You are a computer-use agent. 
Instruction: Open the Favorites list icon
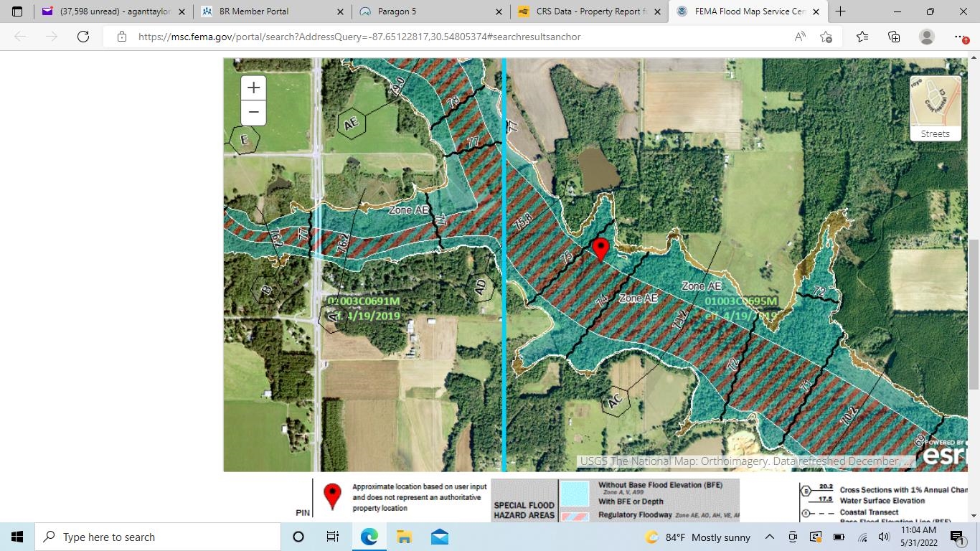(862, 37)
